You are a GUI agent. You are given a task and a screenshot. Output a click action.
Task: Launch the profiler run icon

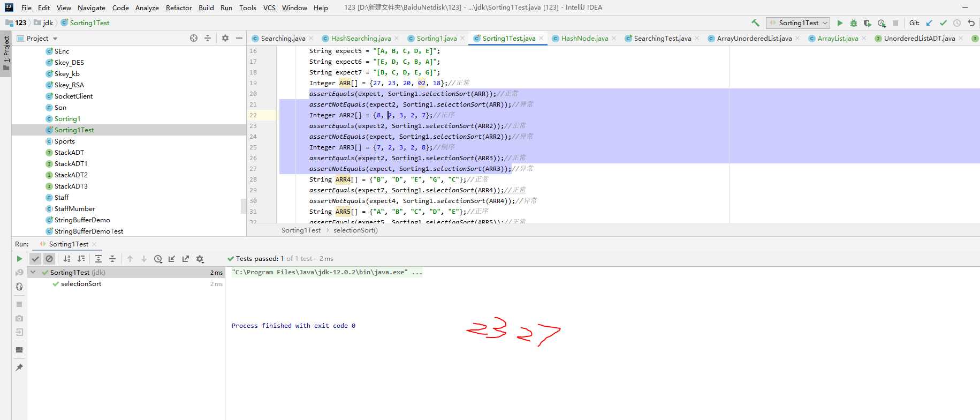(882, 23)
